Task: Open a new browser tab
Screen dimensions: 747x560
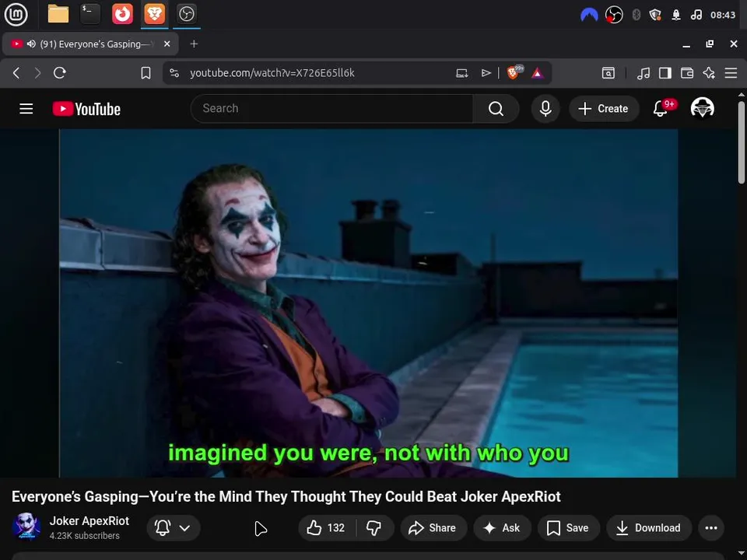Action: point(194,44)
